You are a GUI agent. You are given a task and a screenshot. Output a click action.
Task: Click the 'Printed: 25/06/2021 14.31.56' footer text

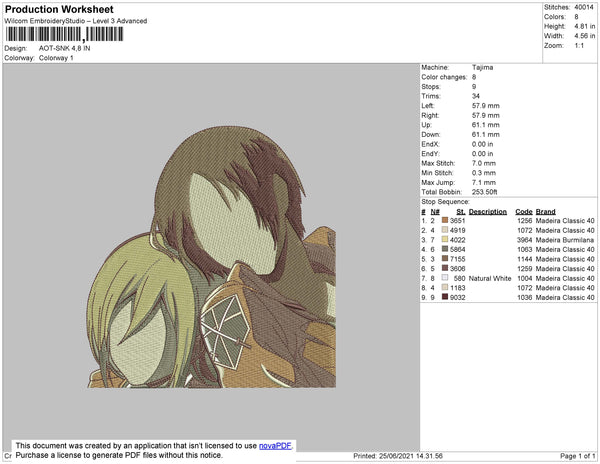tap(398, 456)
